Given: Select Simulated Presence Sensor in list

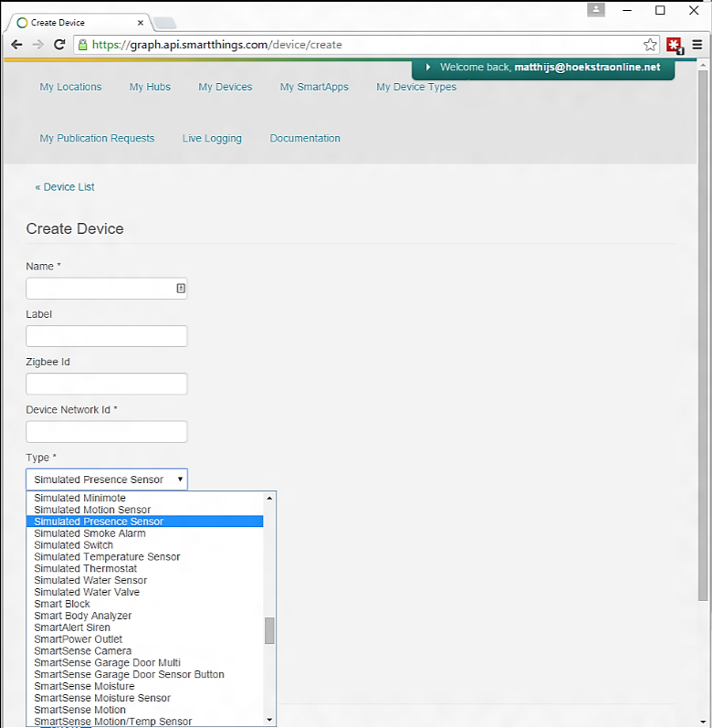Looking at the screenshot, I should pyautogui.click(x=145, y=522).
